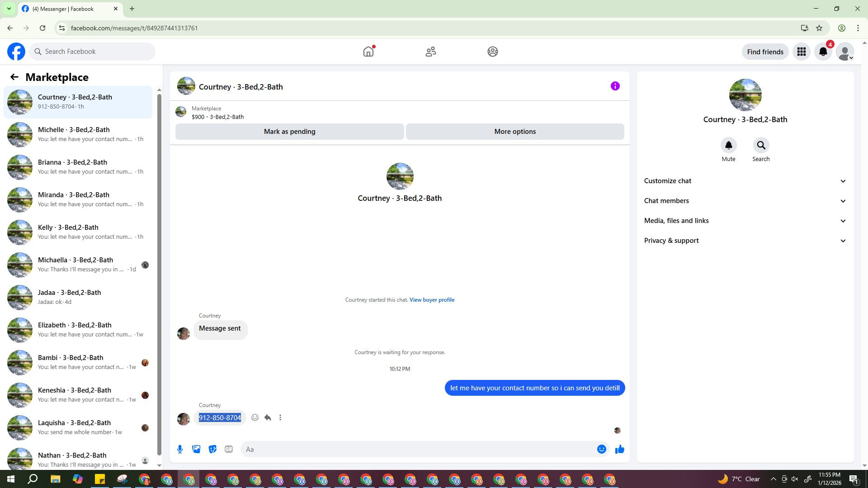The width and height of the screenshot is (868, 488).
Task: Expand Media, files and links section
Action: tap(745, 221)
